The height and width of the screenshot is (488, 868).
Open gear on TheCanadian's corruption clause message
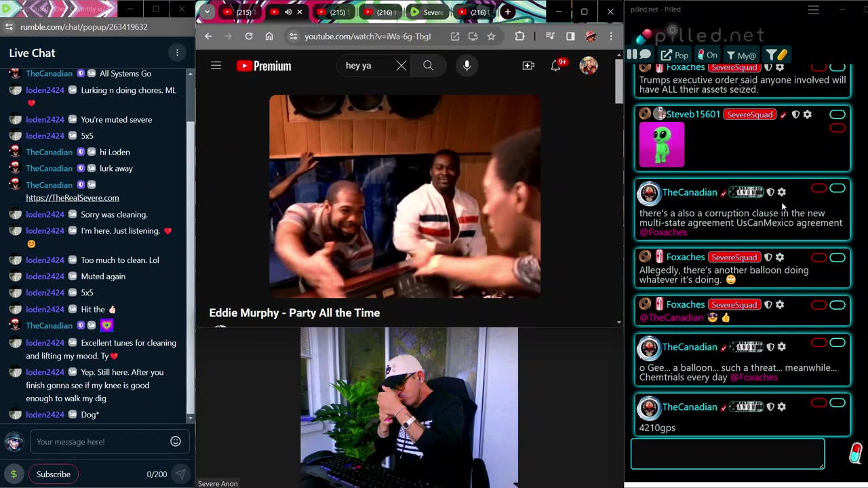(781, 192)
